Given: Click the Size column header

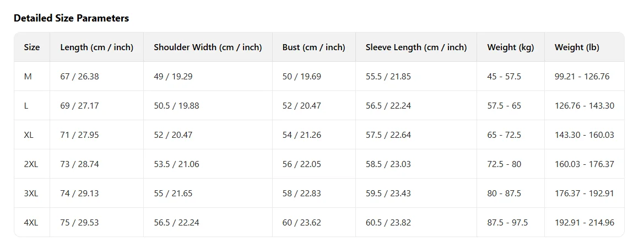Looking at the screenshot, I should pyautogui.click(x=32, y=47).
